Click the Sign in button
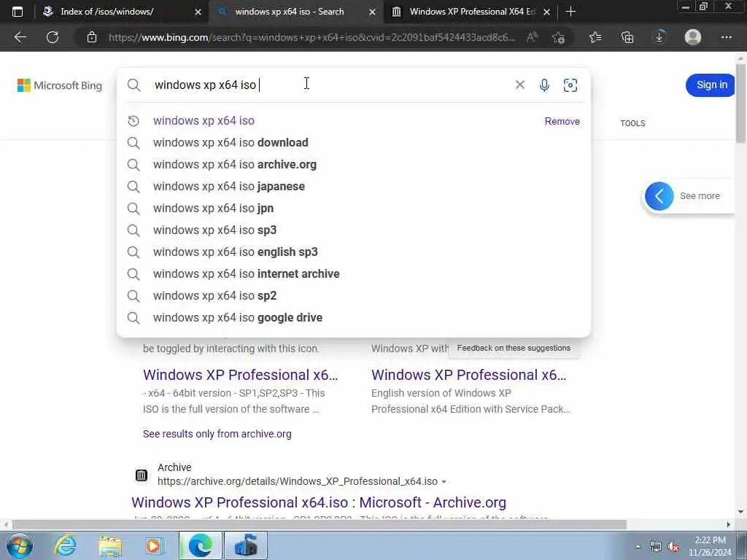 pos(712,85)
